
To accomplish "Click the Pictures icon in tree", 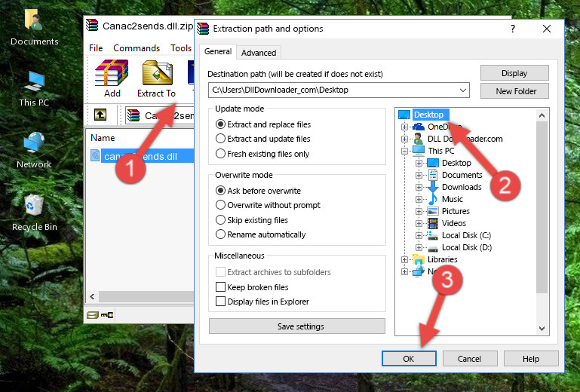I will point(433,211).
